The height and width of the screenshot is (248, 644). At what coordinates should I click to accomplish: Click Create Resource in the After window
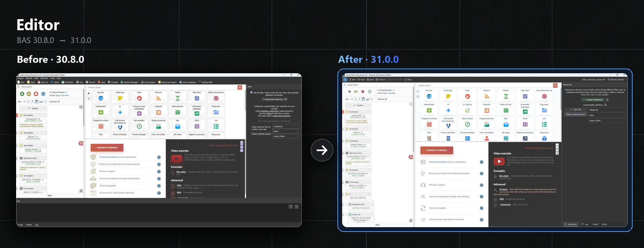(x=593, y=100)
